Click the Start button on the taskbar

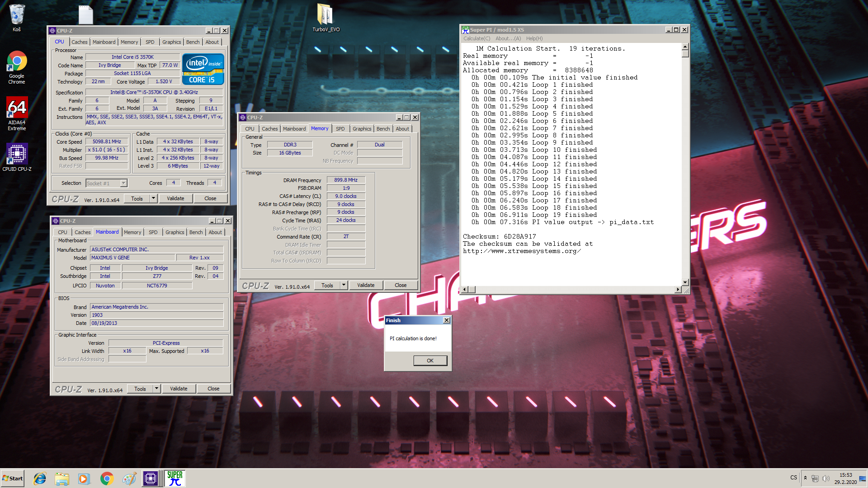click(13, 479)
